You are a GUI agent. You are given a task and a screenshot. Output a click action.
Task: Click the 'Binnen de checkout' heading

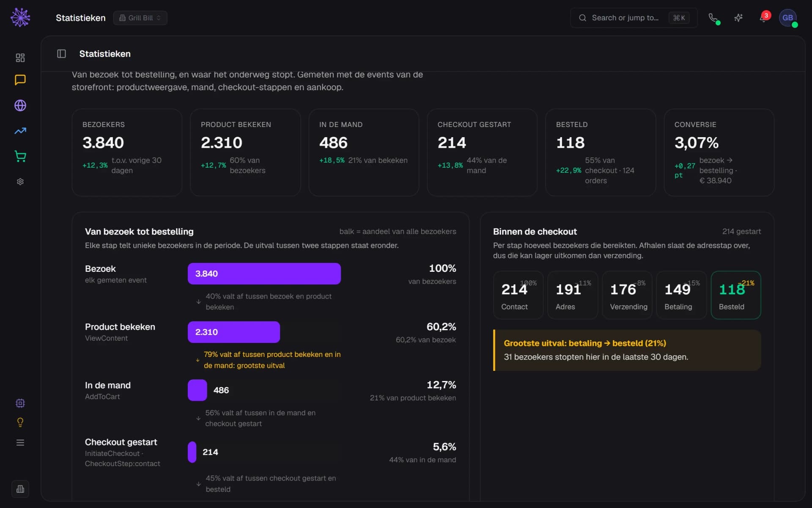[535, 232]
